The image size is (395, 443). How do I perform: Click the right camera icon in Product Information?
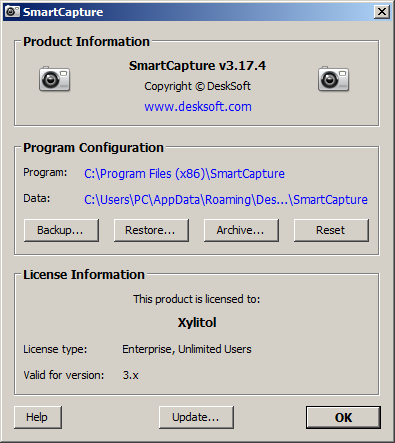point(333,79)
